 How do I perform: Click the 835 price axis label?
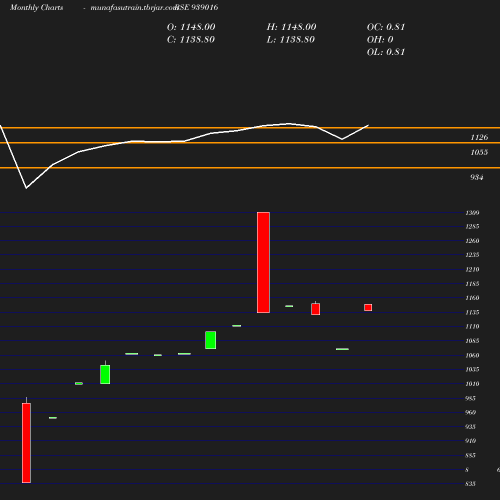coord(470,484)
